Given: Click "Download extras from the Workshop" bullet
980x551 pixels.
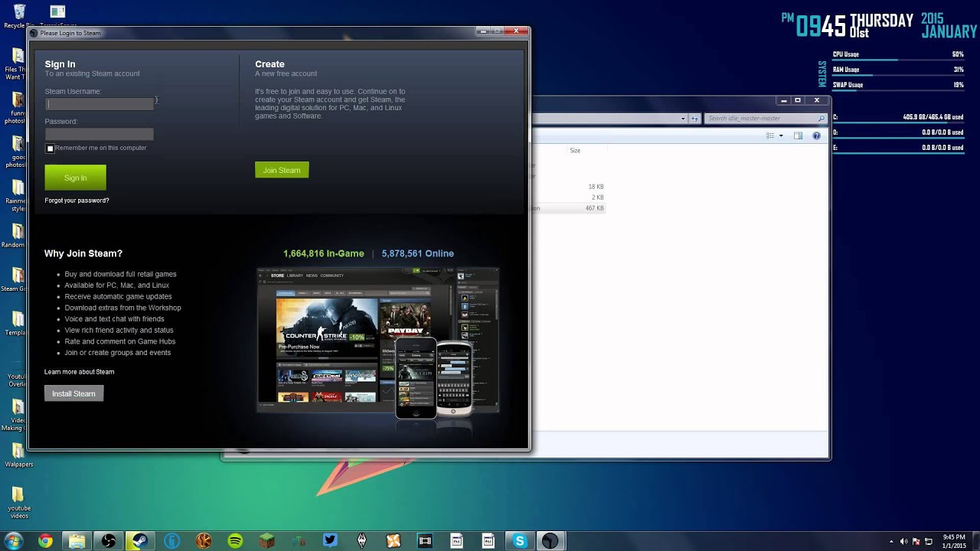Looking at the screenshot, I should pyautogui.click(x=122, y=308).
